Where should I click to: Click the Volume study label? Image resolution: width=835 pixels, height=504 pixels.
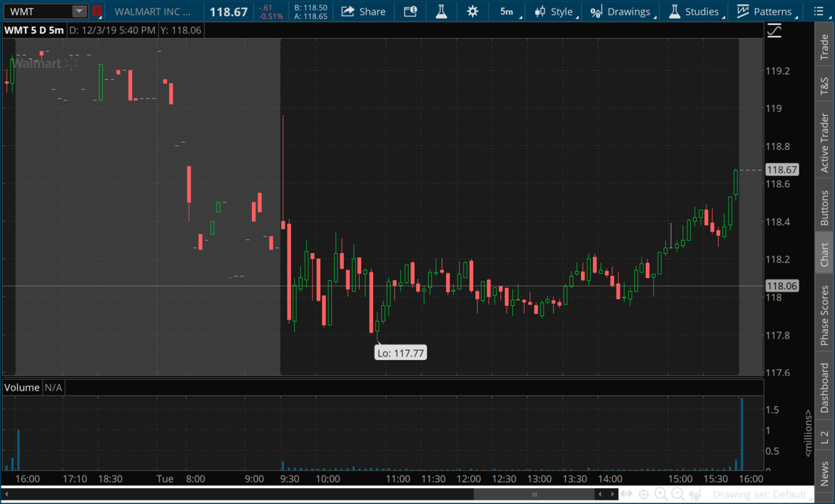coord(22,387)
